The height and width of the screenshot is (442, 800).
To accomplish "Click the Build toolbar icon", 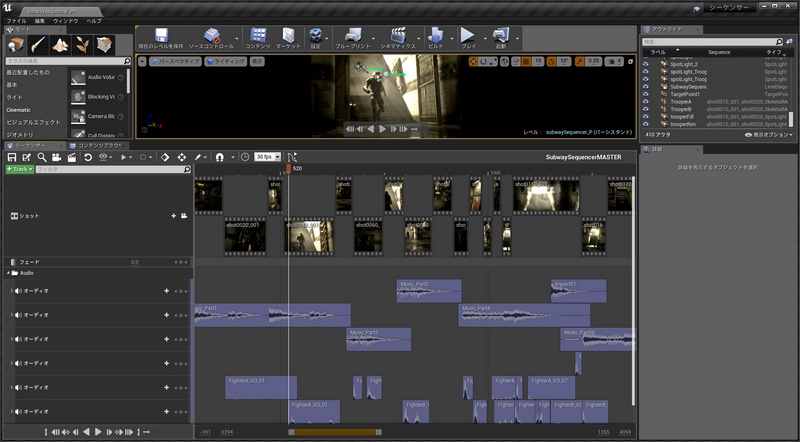I will coord(436,38).
